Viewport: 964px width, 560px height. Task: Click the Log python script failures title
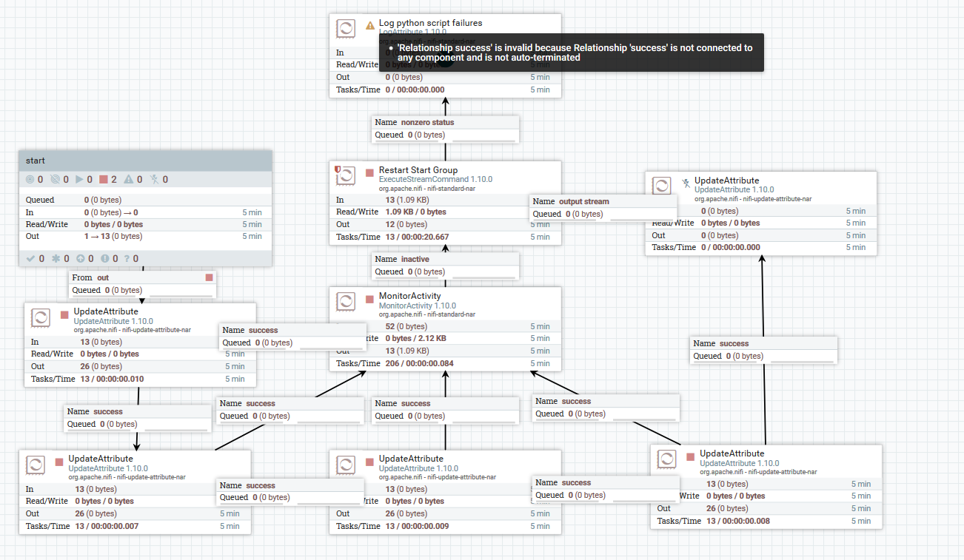point(430,23)
